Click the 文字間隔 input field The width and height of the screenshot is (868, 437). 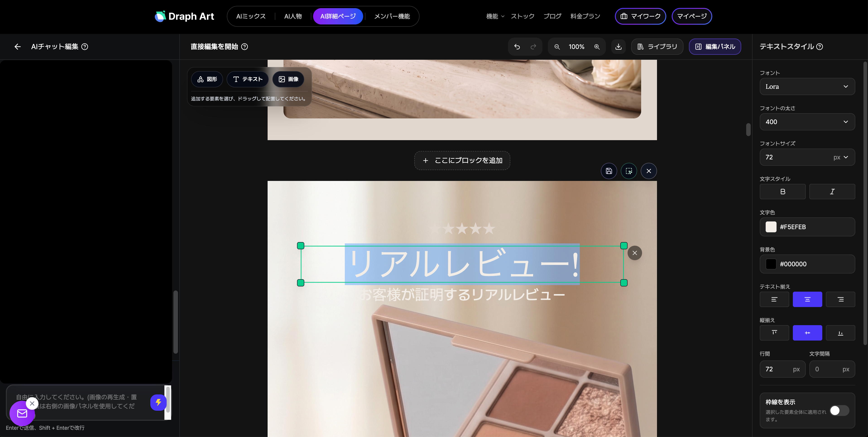point(832,369)
